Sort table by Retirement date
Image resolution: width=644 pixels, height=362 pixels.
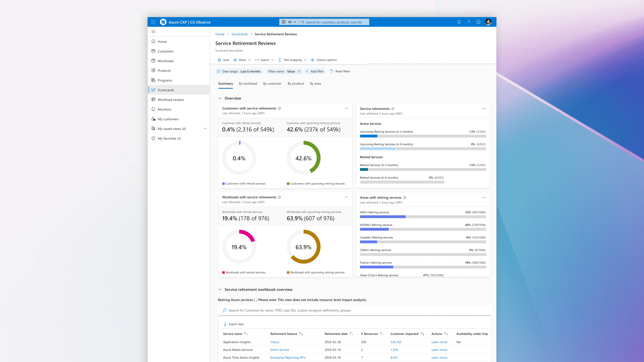click(351, 334)
